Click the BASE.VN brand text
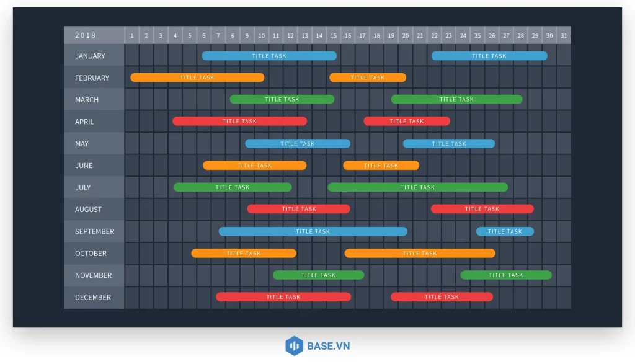The height and width of the screenshot is (364, 635). [328, 346]
